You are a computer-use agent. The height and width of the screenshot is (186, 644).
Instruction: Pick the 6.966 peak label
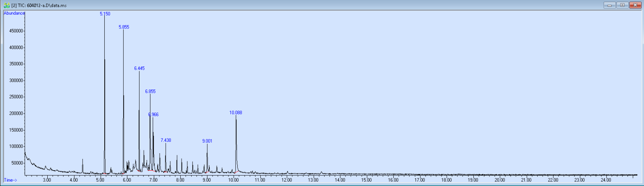coord(154,115)
